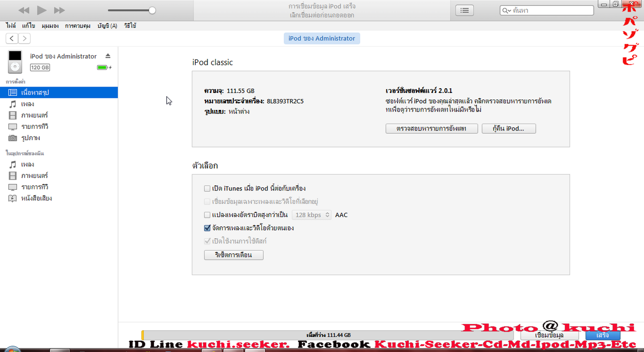This screenshot has height=352, width=644.
Task: Click the รีเซ็ตการเตือน reset warnings button
Action: click(233, 255)
